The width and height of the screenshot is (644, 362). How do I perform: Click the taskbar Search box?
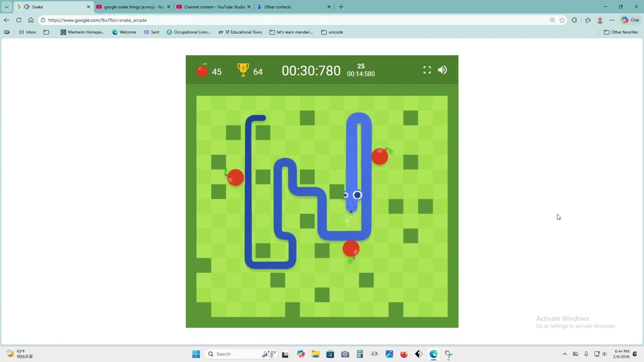tap(242, 354)
